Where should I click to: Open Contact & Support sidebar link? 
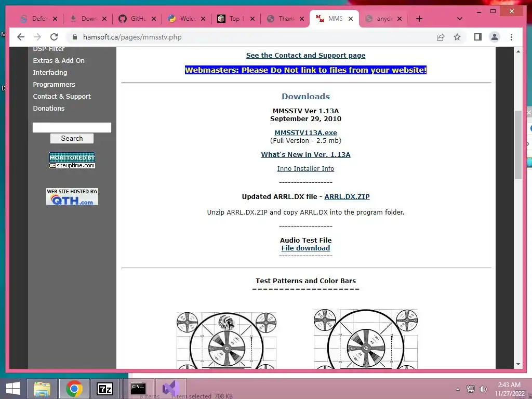(x=62, y=96)
